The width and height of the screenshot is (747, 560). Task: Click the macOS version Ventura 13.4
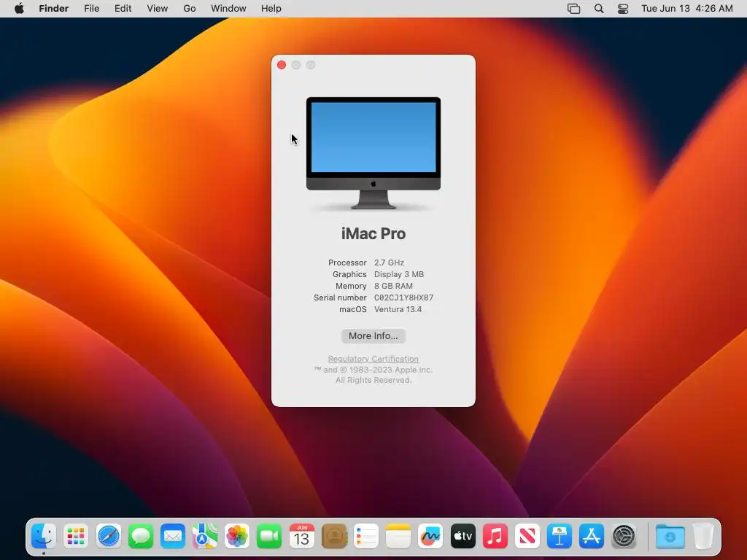pos(398,309)
